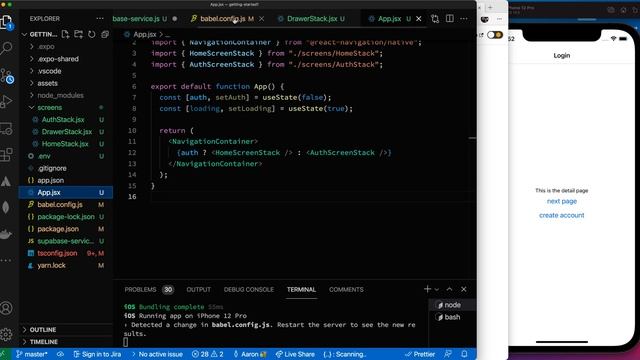Open the Extensions view icon
Viewport: 640px width, 360px height.
(7, 154)
